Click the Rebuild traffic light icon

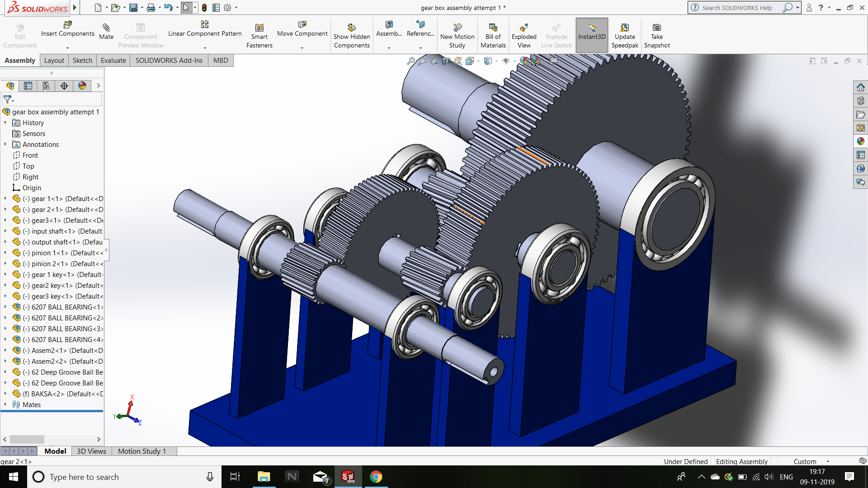point(204,8)
